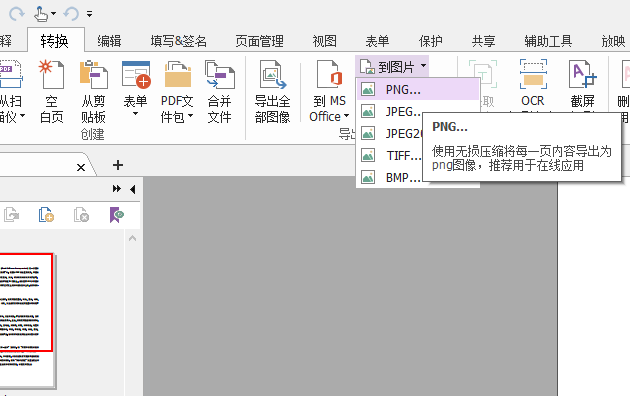The image size is (630, 396).
Task: Open the 保护 ribbon tab
Action: point(430,41)
